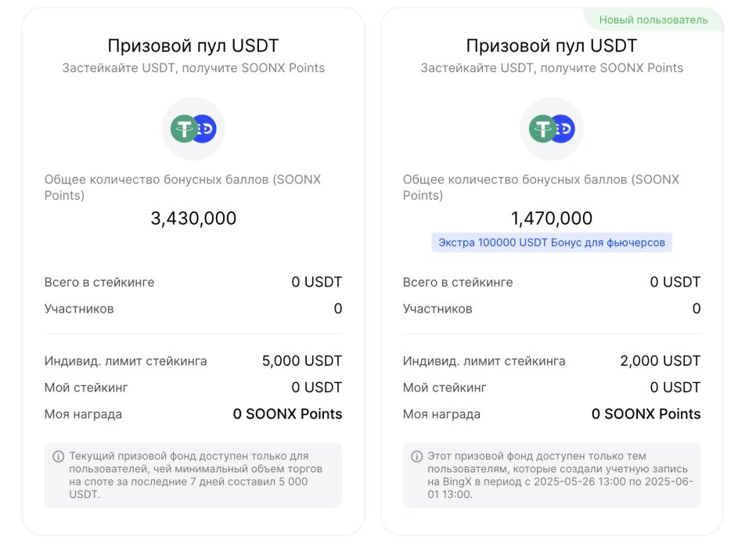Click info icon beside BingX account creation note
Image resolution: width=756 pixels, height=549 pixels.
[x=417, y=457]
